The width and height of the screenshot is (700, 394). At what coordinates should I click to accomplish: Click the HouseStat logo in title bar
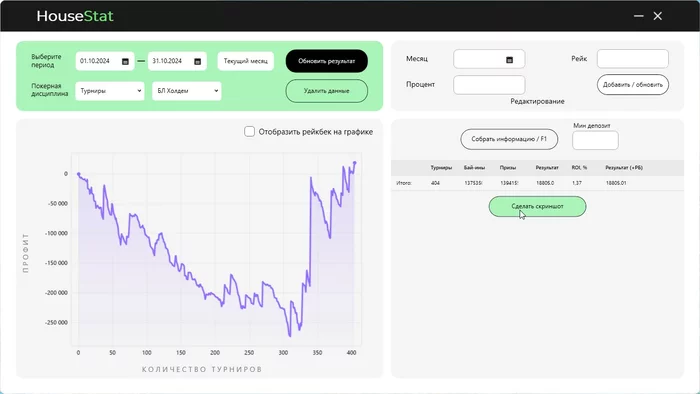click(x=75, y=16)
